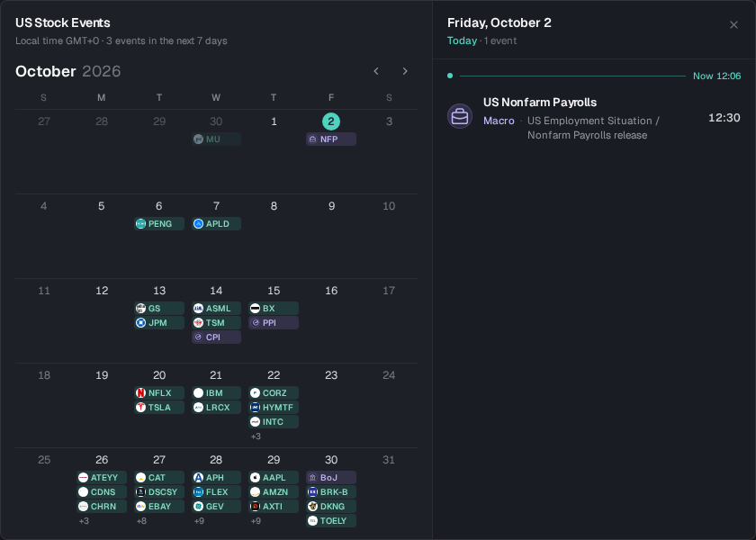Open the GS event on October 13
756x540 pixels.
159,308
